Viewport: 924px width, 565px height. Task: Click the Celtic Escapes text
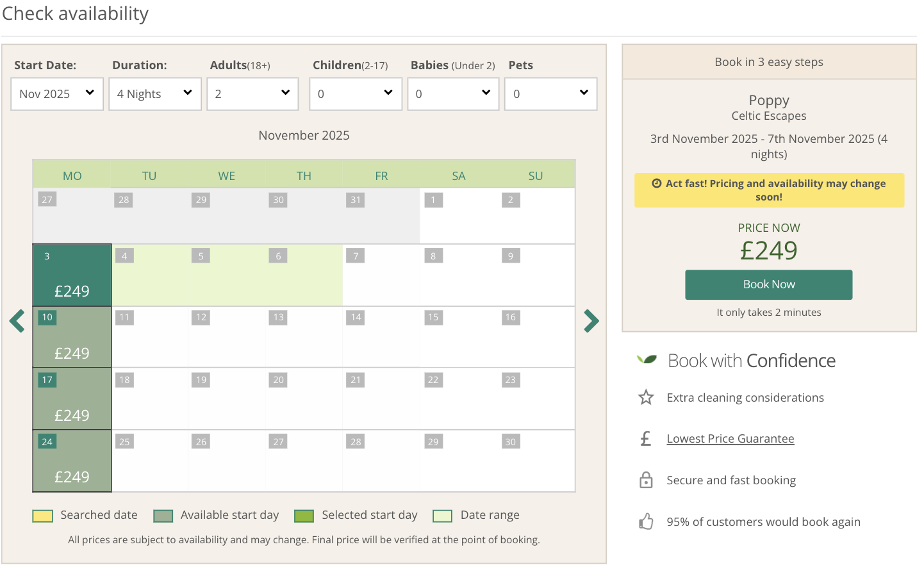coord(769,116)
